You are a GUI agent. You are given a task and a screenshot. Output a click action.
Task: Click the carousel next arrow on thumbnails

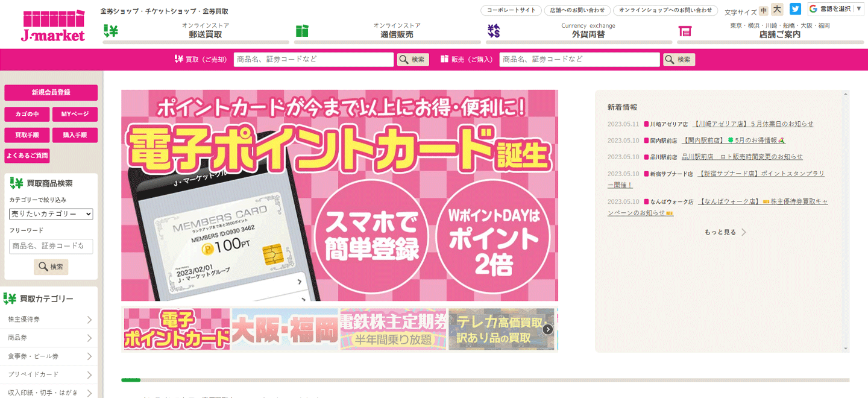547,329
